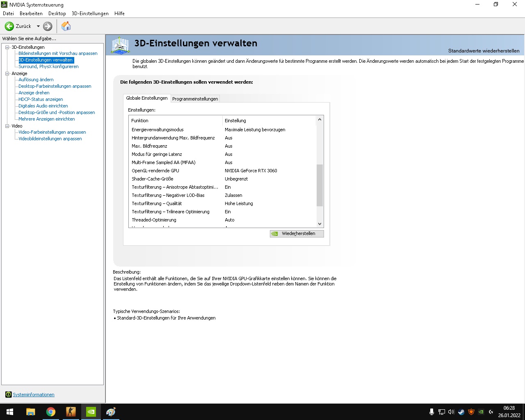The width and height of the screenshot is (525, 420).
Task: Launch Google Chrome from the taskbar
Action: 50,412
